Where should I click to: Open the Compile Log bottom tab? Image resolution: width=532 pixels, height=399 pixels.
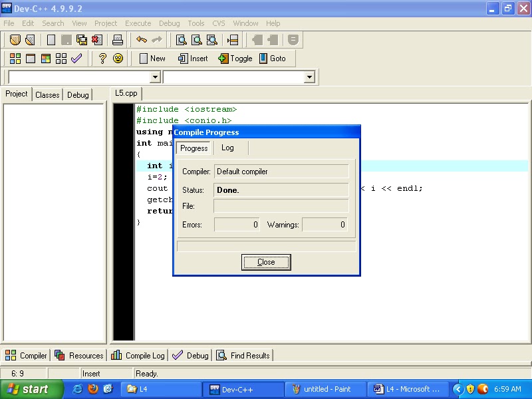tap(138, 356)
